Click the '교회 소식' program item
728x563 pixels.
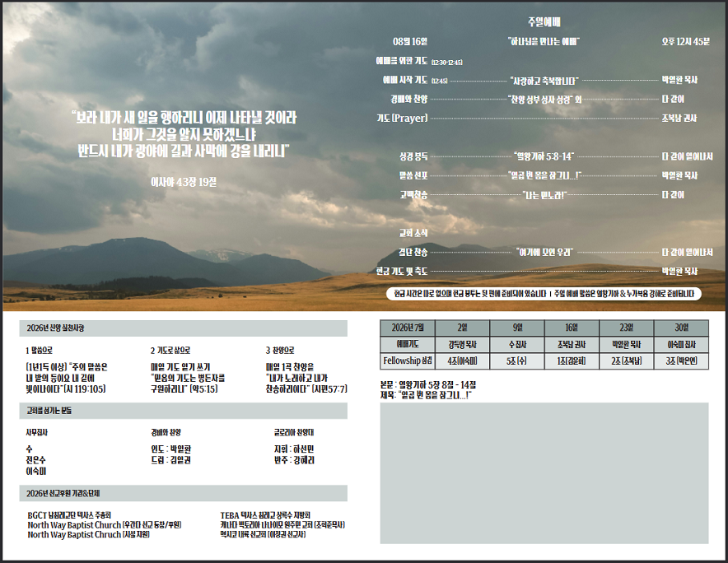click(413, 233)
